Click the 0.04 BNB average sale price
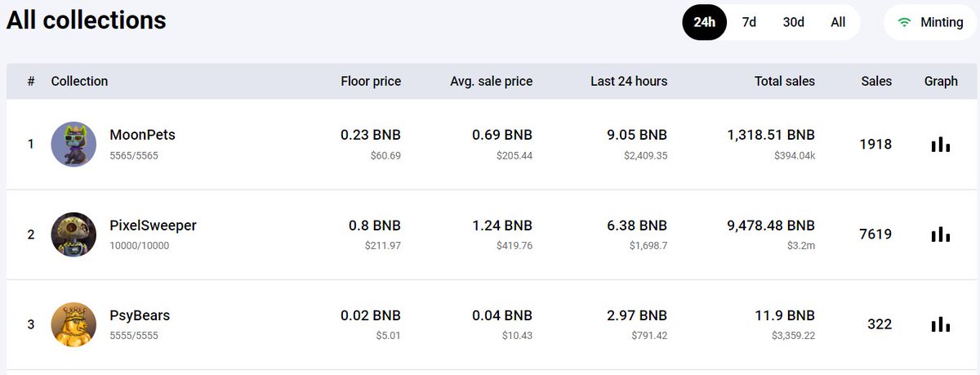 pyautogui.click(x=502, y=315)
